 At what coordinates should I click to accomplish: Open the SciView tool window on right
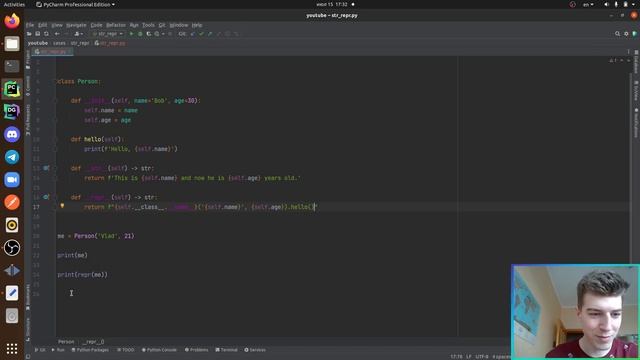click(636, 91)
